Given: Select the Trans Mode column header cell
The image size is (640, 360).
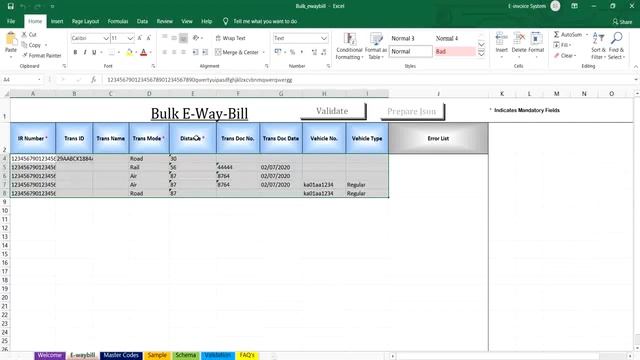Looking at the screenshot, I should (x=149, y=138).
